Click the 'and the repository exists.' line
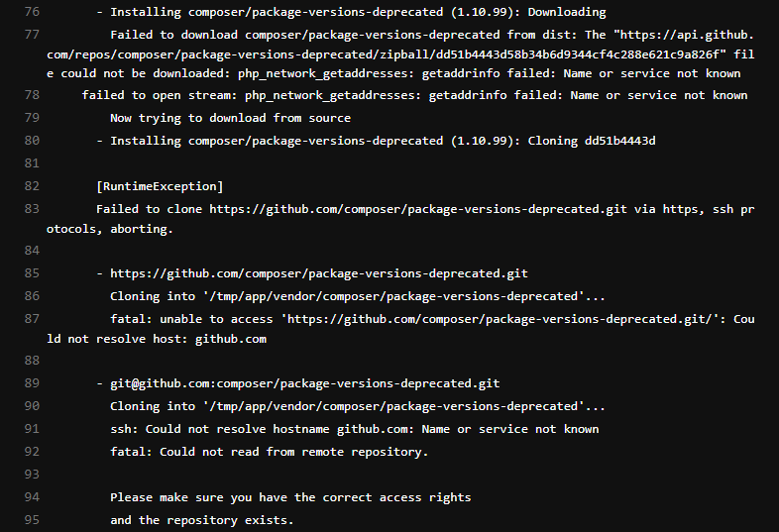This screenshot has width=779, height=532. tap(202, 520)
